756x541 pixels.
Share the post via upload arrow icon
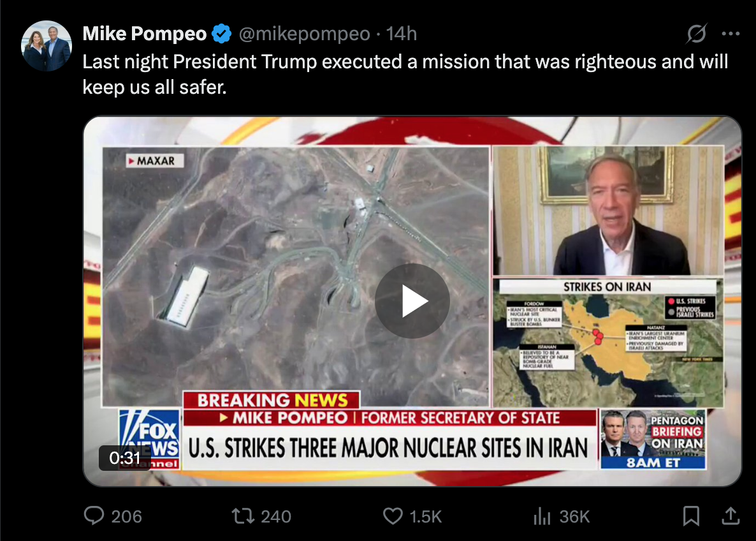731,516
